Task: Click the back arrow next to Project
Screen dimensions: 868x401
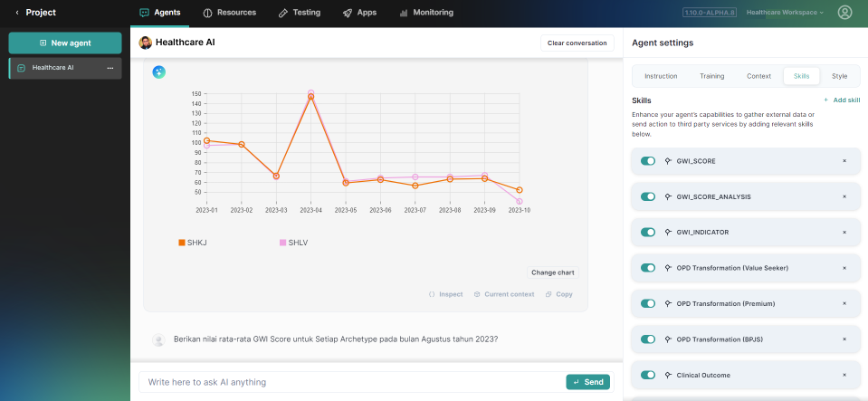Action: [16, 13]
